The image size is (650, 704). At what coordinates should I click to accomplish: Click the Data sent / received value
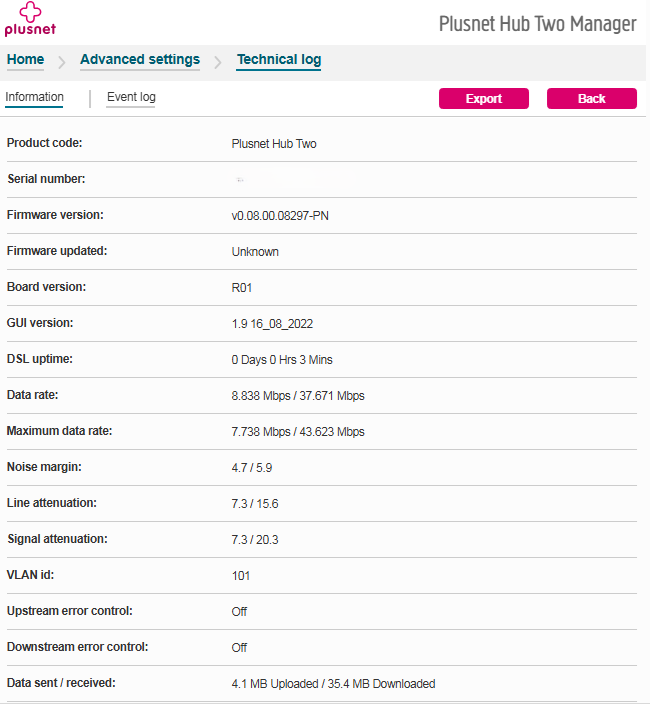point(333,684)
